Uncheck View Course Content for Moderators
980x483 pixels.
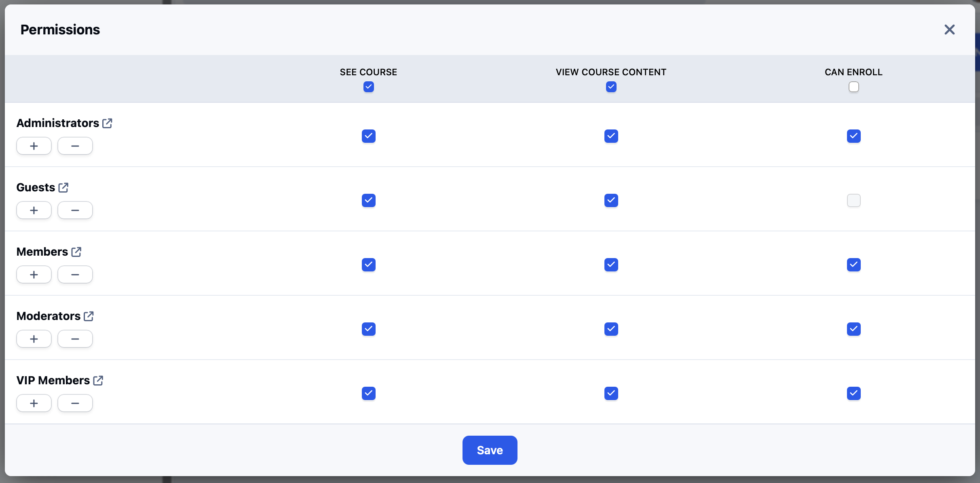[x=611, y=329]
